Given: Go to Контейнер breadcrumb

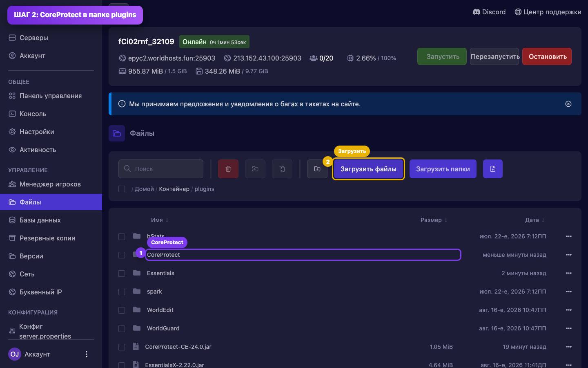Looking at the screenshot, I should click(174, 189).
